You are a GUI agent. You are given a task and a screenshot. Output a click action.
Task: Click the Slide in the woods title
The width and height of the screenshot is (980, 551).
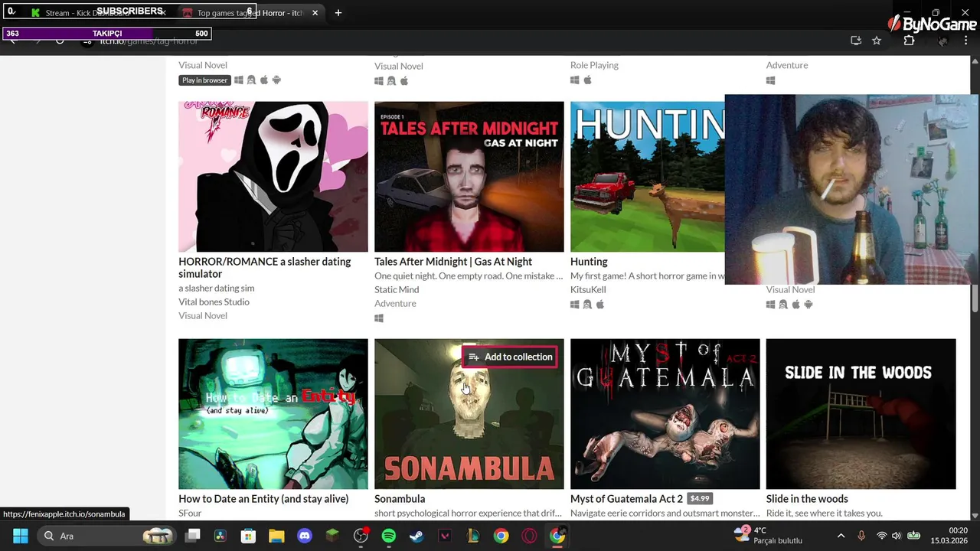pyautogui.click(x=807, y=498)
